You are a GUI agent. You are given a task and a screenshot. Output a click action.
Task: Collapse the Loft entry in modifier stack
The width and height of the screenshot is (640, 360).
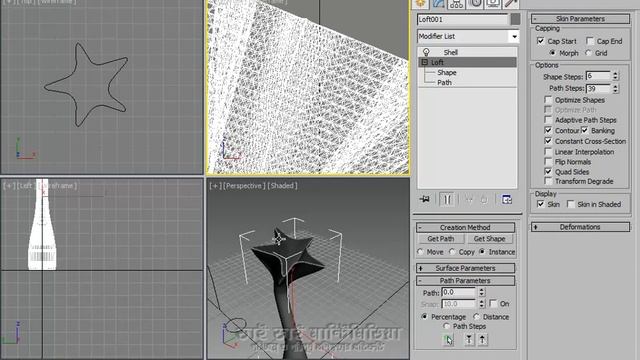(x=424, y=62)
